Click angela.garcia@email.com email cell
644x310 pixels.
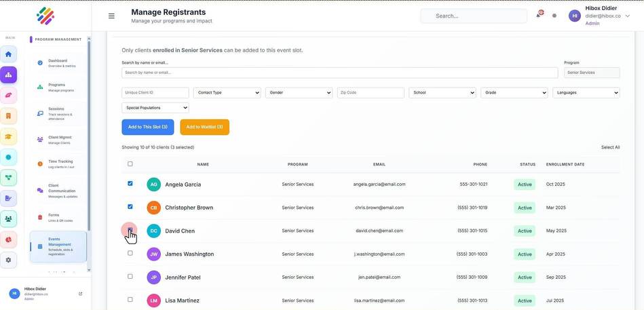(379, 185)
